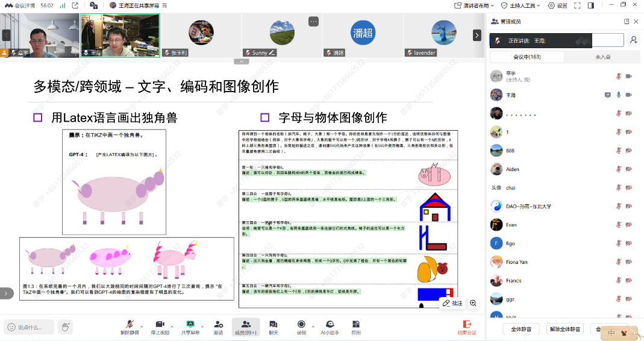Open settings gear (设置) in top bar
The image size is (644, 341).
point(557,5)
